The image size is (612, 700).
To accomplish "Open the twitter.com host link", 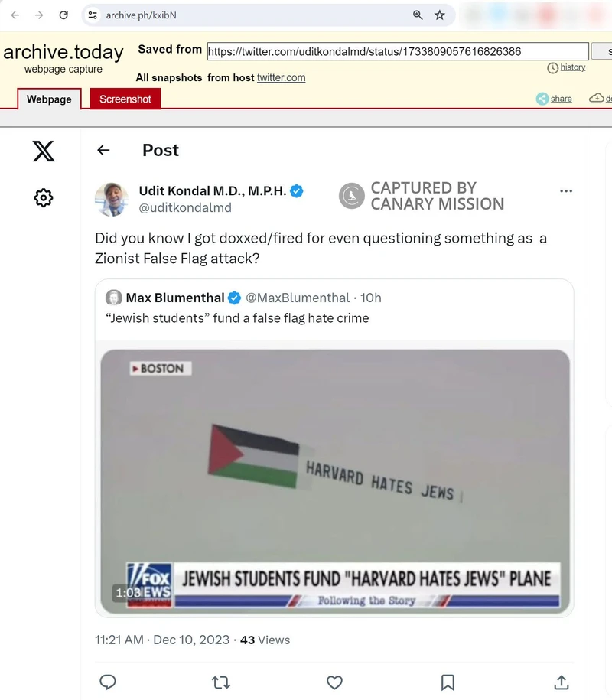I will pyautogui.click(x=282, y=78).
